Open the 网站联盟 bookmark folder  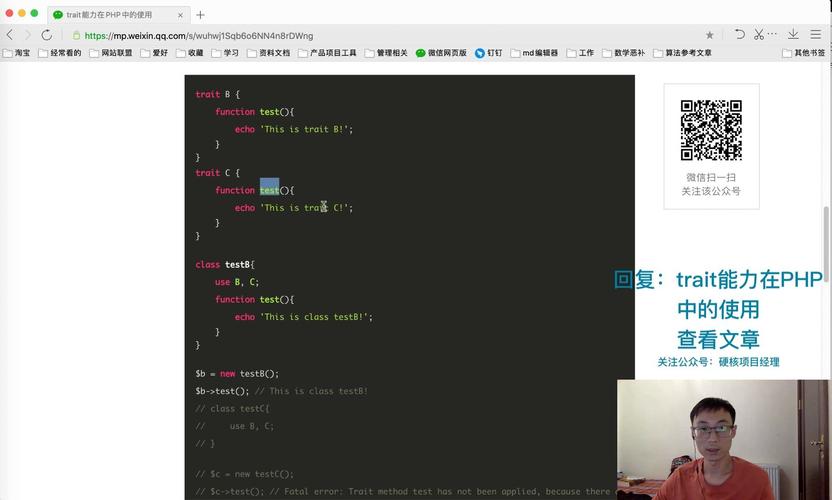(x=111, y=53)
